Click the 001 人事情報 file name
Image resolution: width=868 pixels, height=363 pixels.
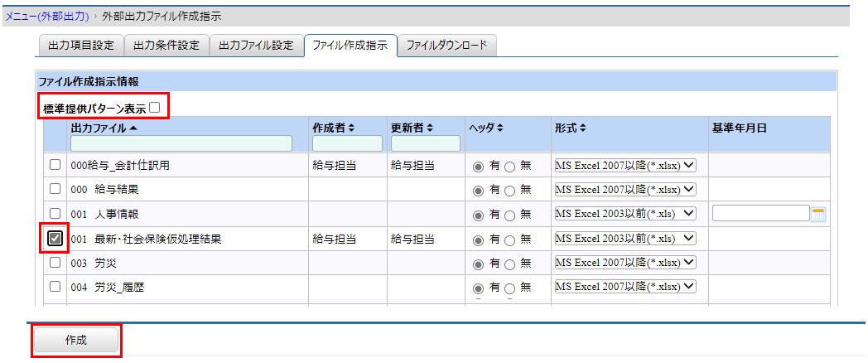click(x=104, y=214)
